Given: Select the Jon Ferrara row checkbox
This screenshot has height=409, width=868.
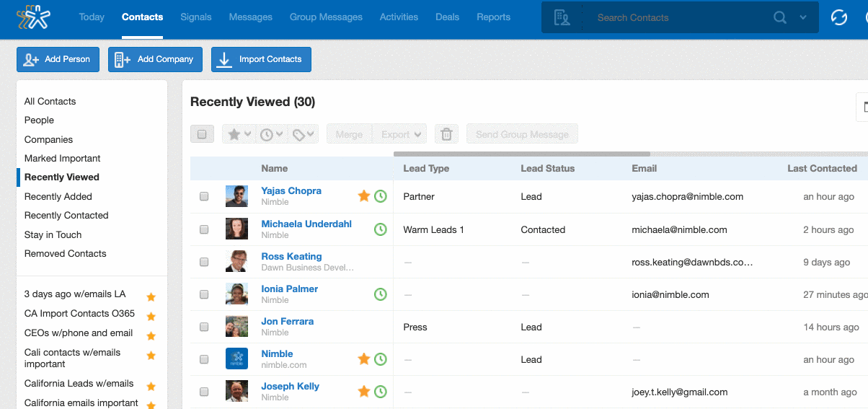Looking at the screenshot, I should 204,327.
